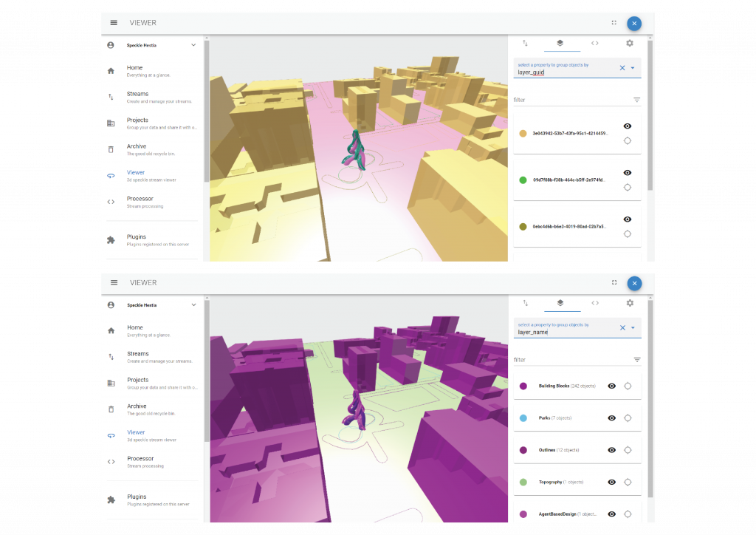Select the layers tab above the layer_name panel
The width and height of the screenshot is (756, 535).
pos(560,303)
